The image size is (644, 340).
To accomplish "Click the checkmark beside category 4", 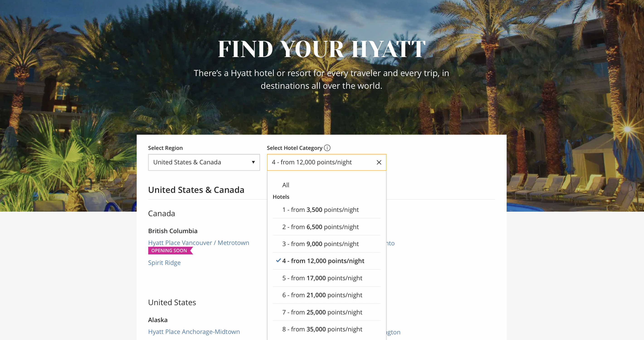I will click(278, 260).
